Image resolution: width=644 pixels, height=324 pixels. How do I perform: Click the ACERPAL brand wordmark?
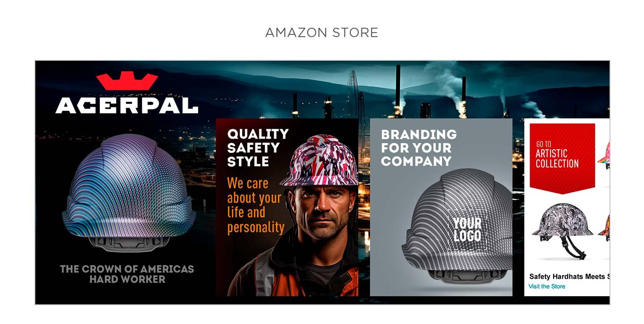coord(127,105)
